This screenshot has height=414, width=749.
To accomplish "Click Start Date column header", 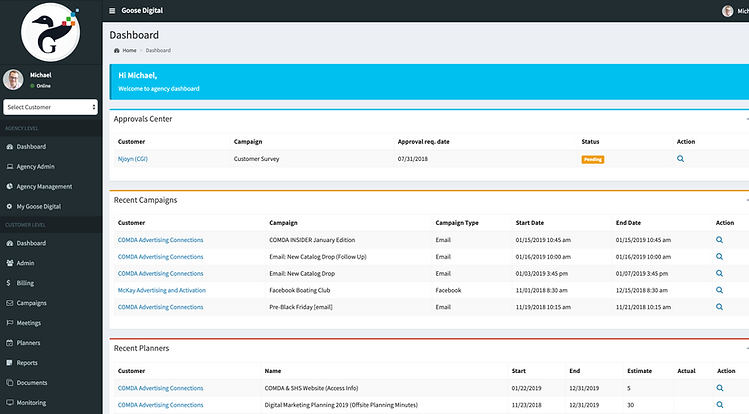I will click(x=530, y=223).
